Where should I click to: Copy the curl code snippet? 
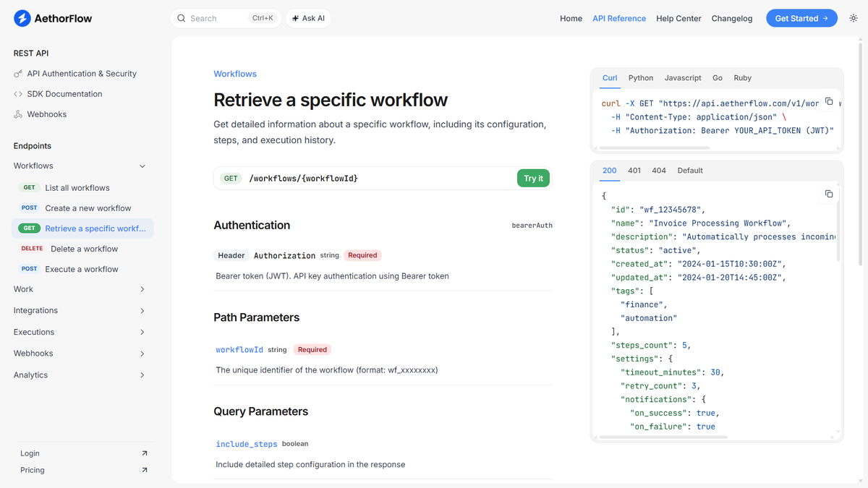[829, 102]
